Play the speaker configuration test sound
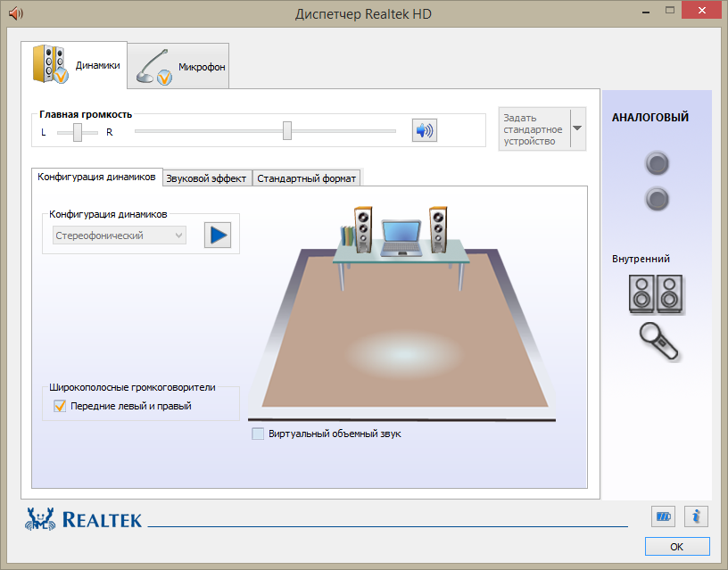This screenshot has width=728, height=570. click(217, 235)
